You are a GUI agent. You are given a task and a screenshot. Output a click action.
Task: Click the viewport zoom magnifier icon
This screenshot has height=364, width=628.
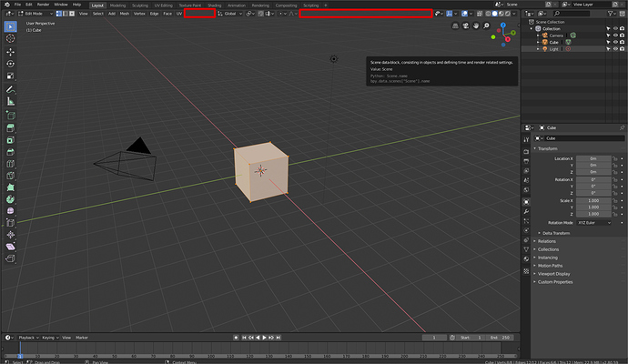pyautogui.click(x=486, y=26)
